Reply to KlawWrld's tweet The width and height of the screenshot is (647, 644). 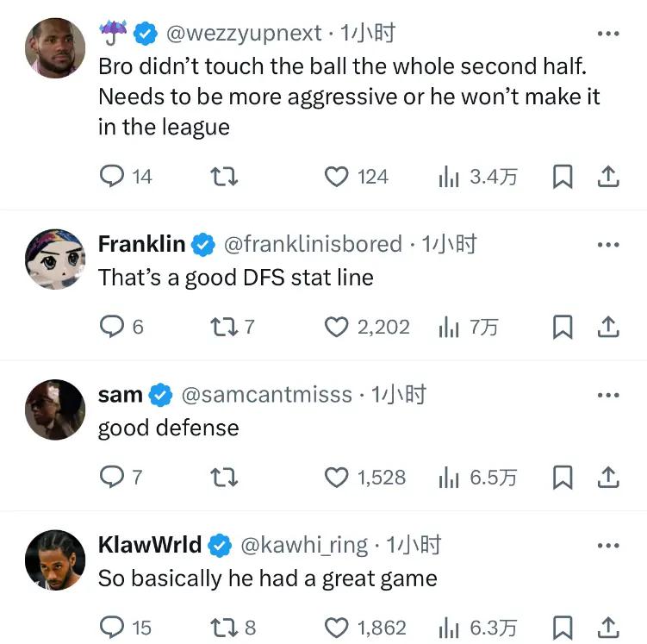click(x=113, y=627)
